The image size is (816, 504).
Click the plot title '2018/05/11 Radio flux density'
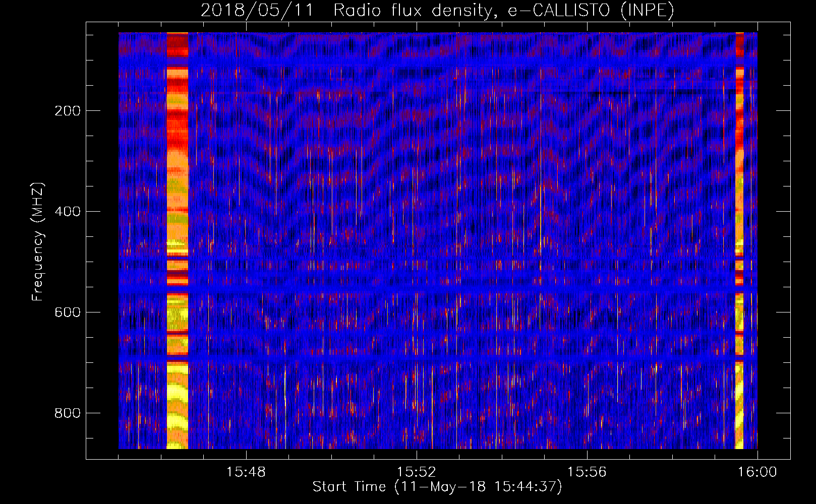(346, 11)
